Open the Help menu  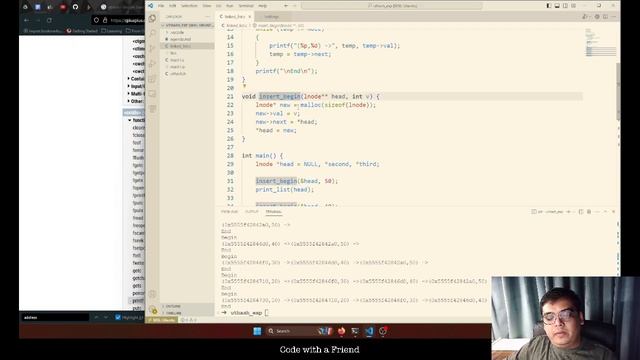262,6
